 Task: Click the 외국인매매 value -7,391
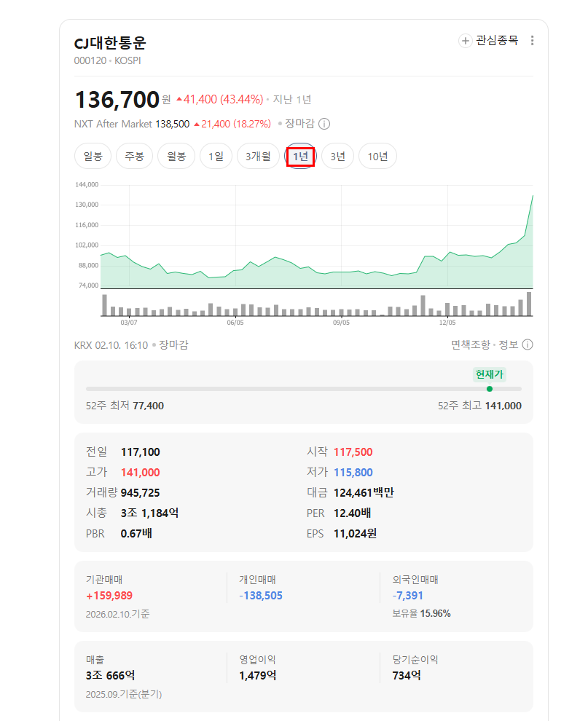(407, 596)
